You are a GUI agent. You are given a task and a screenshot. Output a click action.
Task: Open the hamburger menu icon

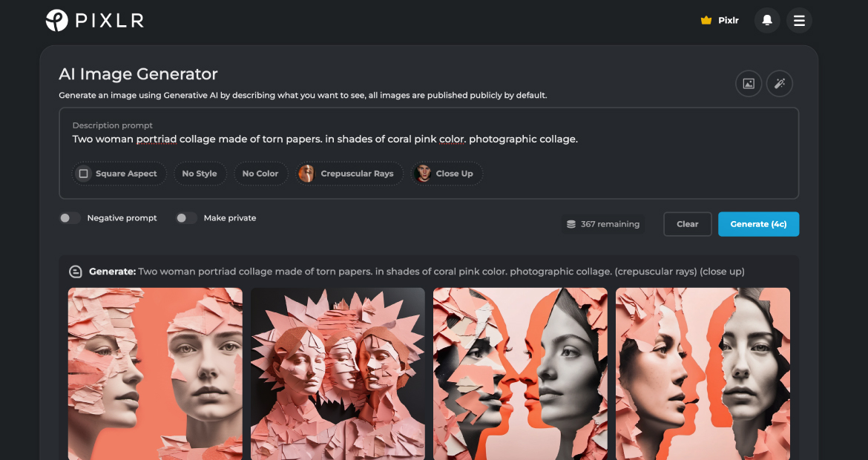799,20
